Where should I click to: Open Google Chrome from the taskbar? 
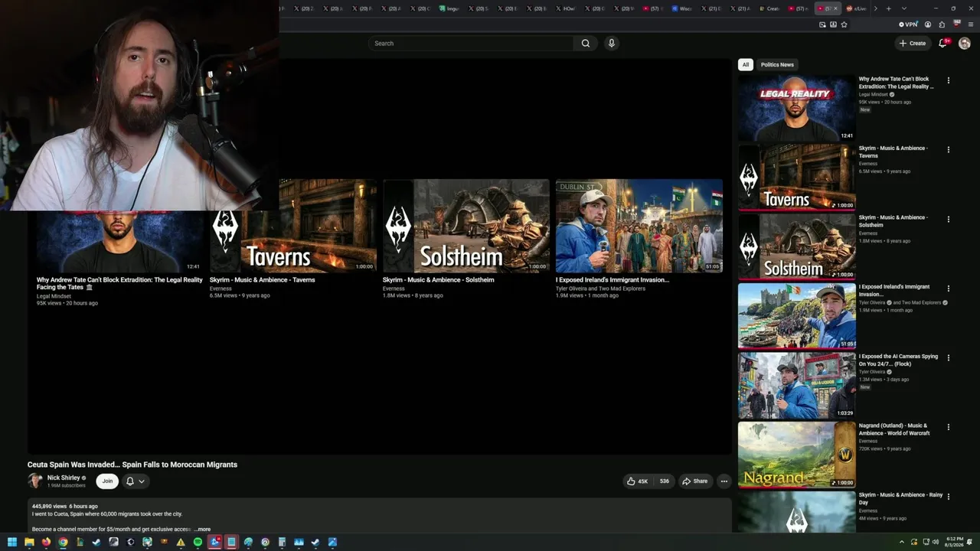coord(63,543)
